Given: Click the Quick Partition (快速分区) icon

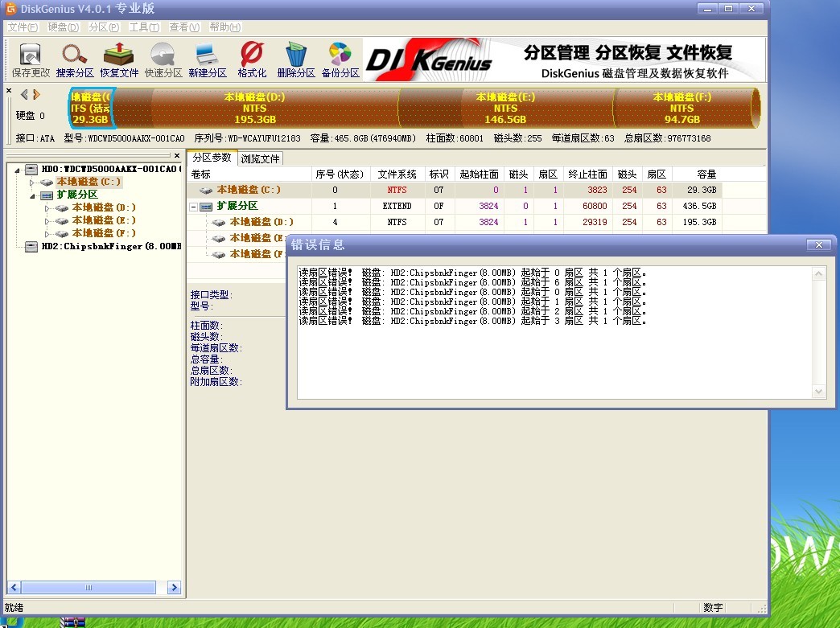Looking at the screenshot, I should pos(163,60).
